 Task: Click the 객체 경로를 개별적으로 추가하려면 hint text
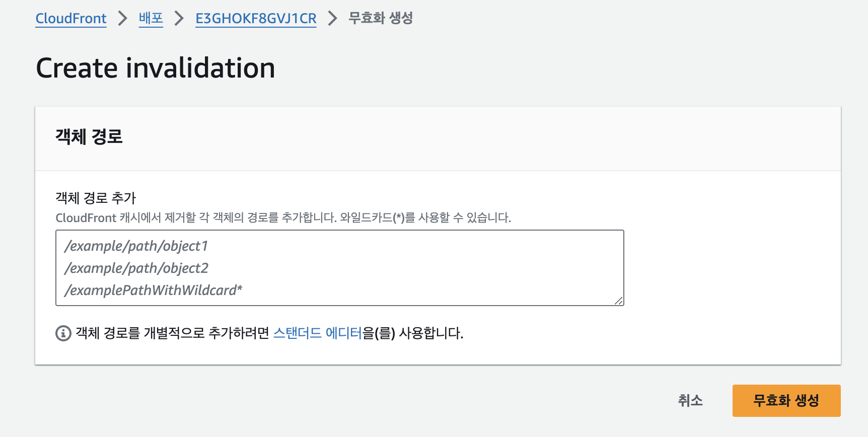[x=172, y=333]
